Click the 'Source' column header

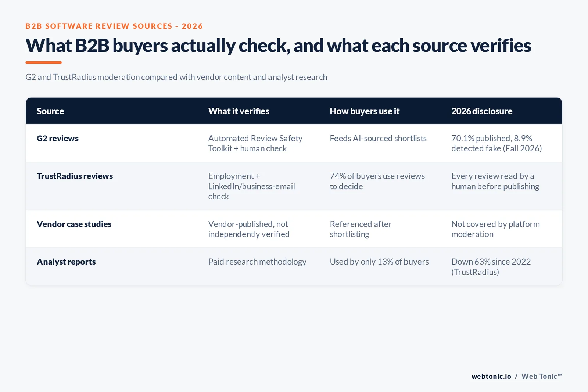tap(50, 111)
